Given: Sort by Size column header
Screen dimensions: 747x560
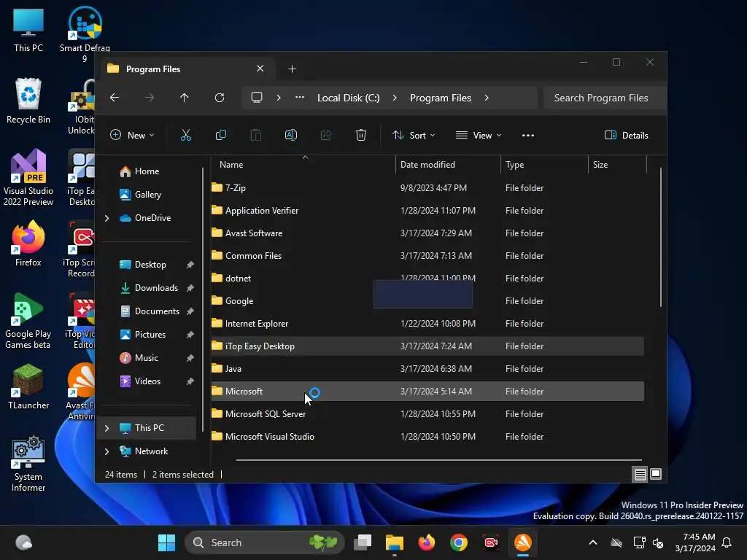Looking at the screenshot, I should tap(617, 165).
